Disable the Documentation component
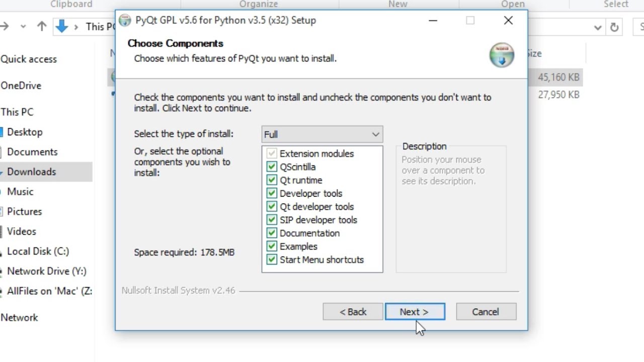 [272, 233]
